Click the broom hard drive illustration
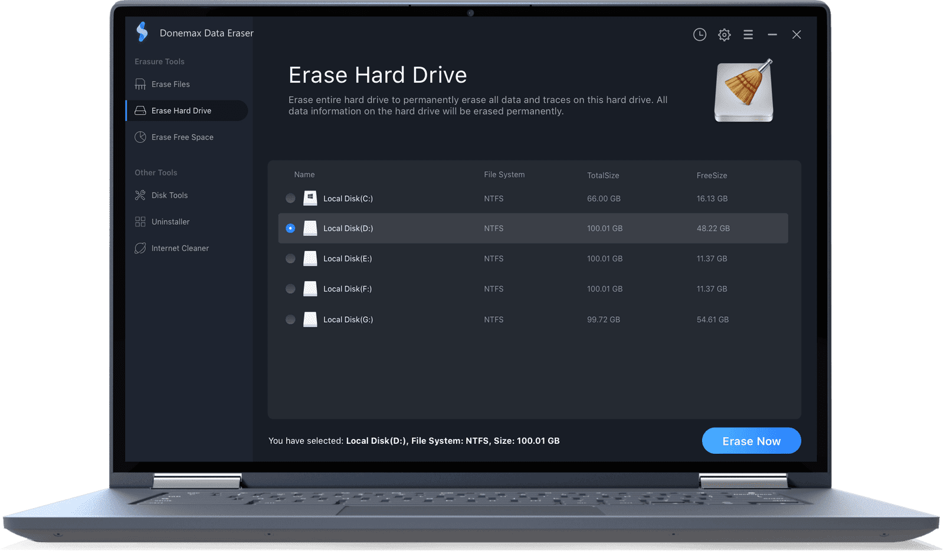Image resolution: width=944 pixels, height=560 pixels. tap(744, 90)
